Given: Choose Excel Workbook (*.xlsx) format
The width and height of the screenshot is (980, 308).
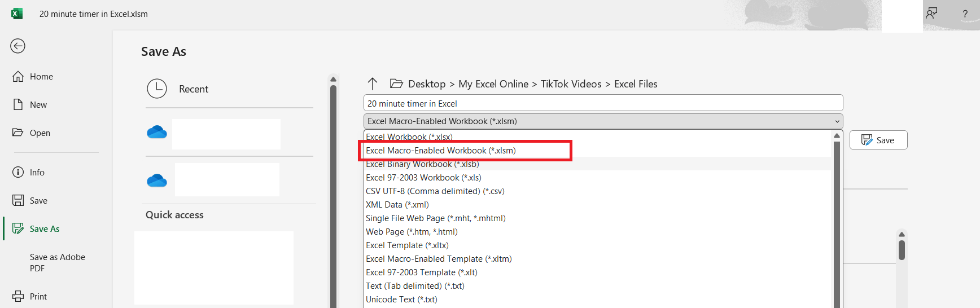Looking at the screenshot, I should (x=598, y=137).
